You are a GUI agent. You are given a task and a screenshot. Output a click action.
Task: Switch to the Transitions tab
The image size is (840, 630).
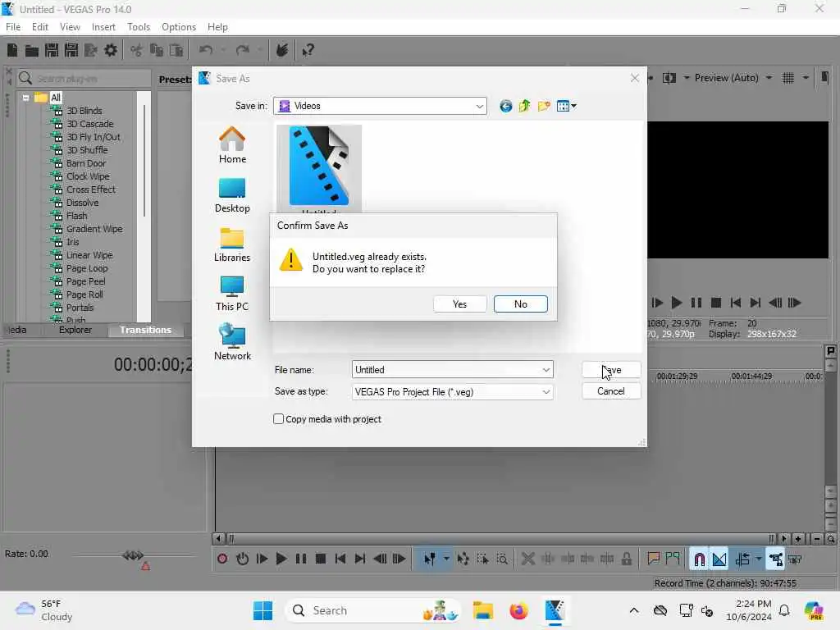click(145, 330)
